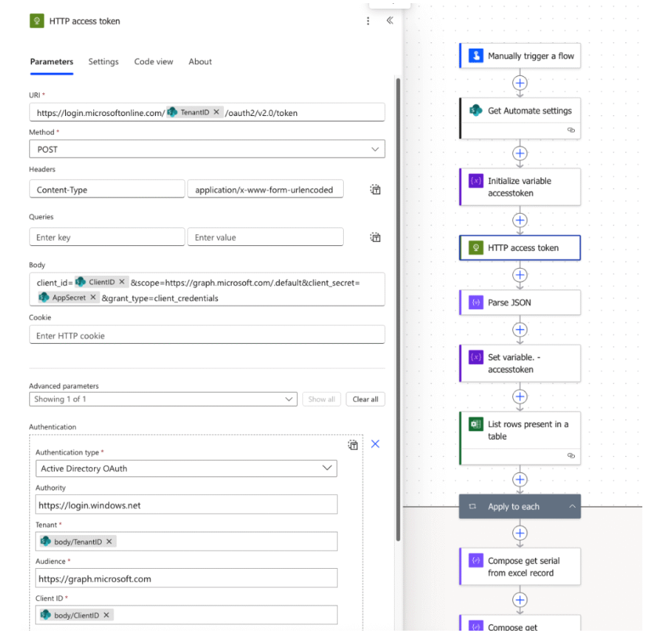Add step after Set variable accesstoken

coord(520,396)
